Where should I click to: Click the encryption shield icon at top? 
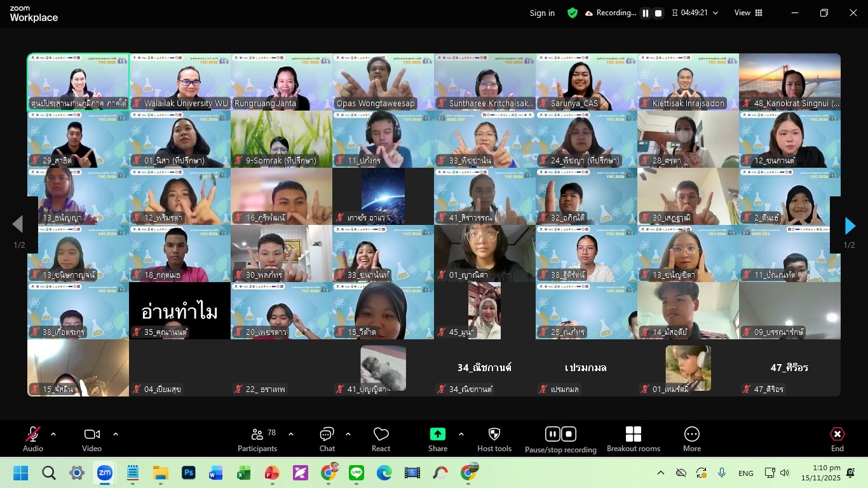pos(573,13)
